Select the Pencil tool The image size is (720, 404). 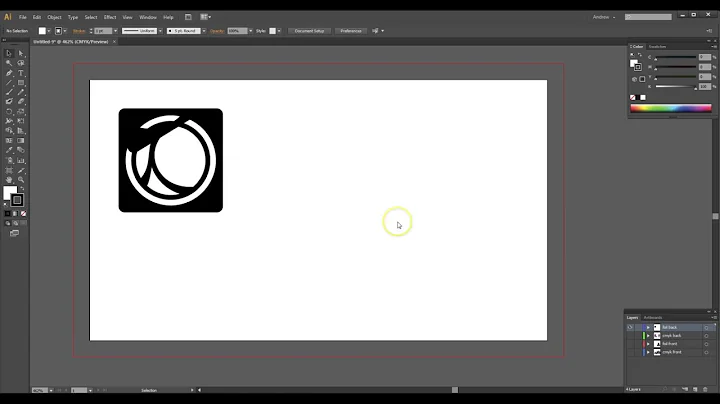pos(21,92)
